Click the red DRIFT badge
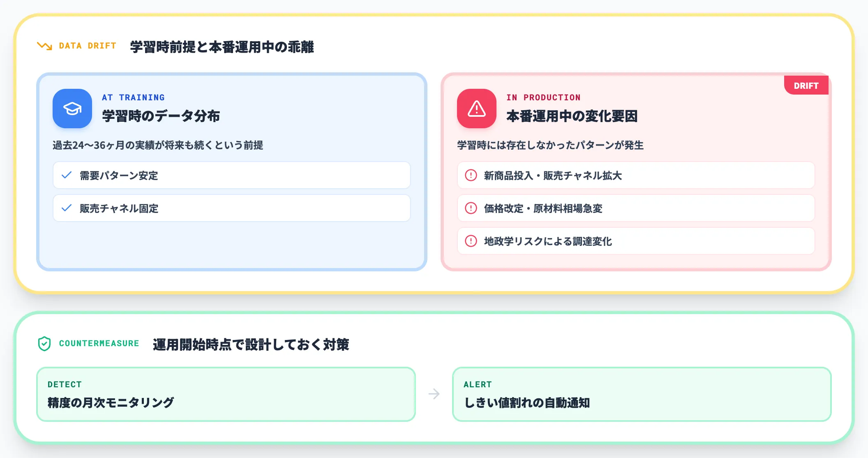Viewport: 868px width, 458px height. [806, 86]
